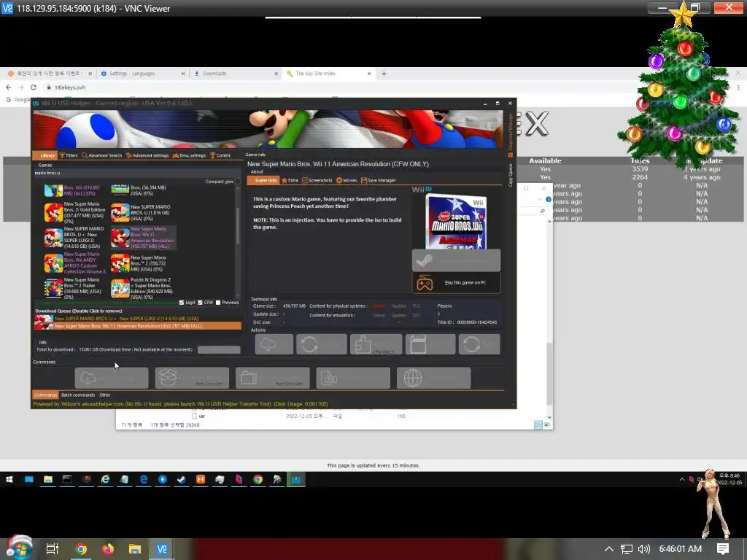Click the greyed Steam button below cover art
This screenshot has width=747, height=560.
457,260
